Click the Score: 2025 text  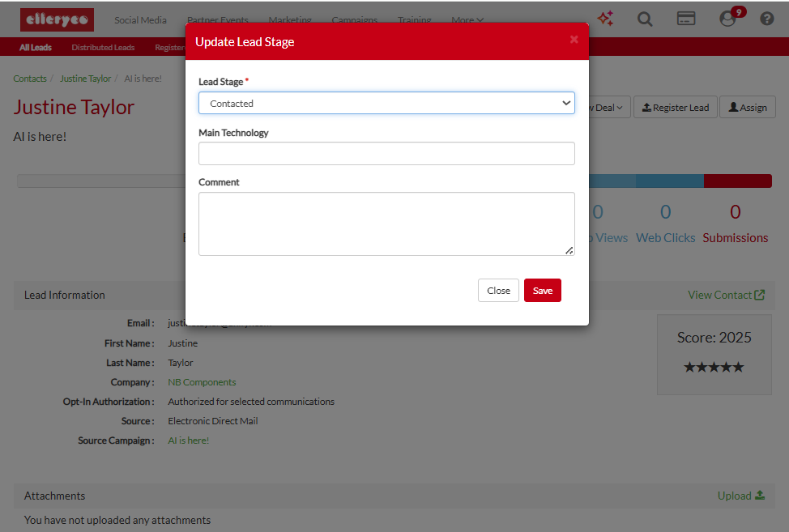pos(714,338)
